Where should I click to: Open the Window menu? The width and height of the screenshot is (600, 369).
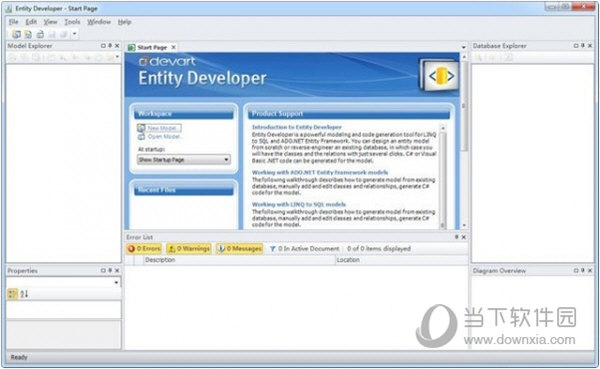click(x=99, y=22)
